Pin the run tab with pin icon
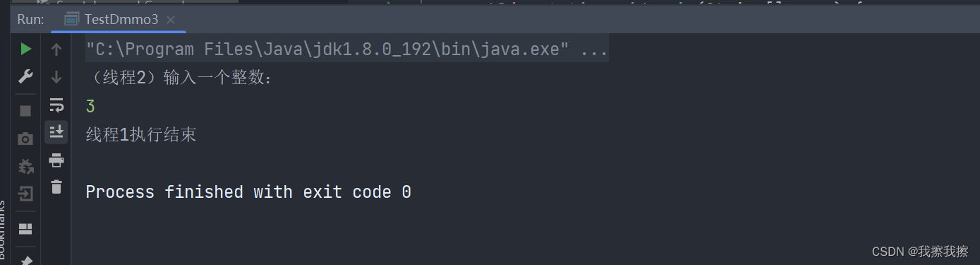 (x=25, y=261)
